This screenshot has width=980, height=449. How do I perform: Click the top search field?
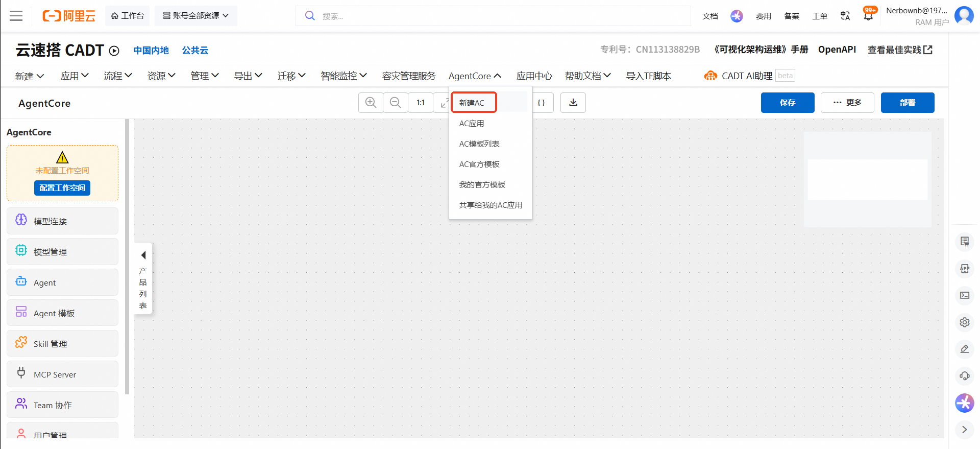pos(493,16)
